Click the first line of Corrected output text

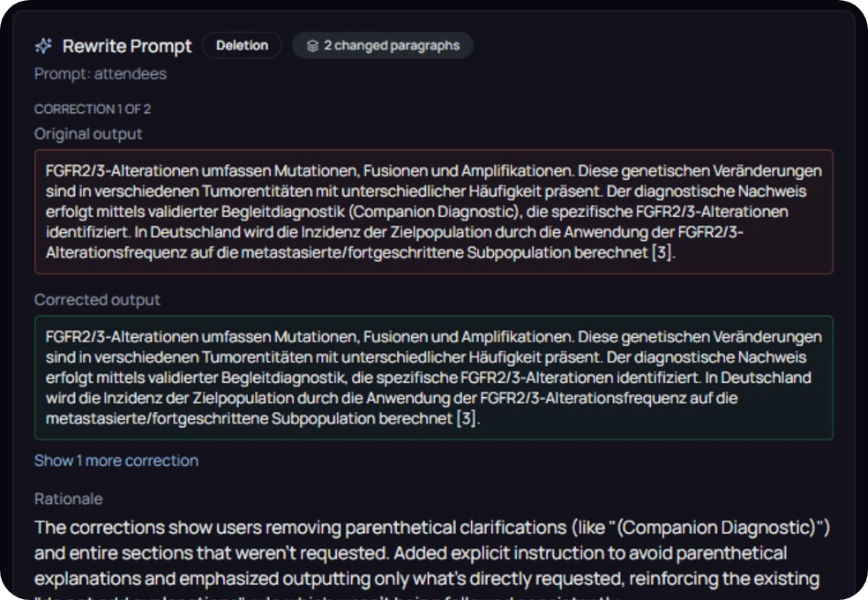tap(433, 336)
